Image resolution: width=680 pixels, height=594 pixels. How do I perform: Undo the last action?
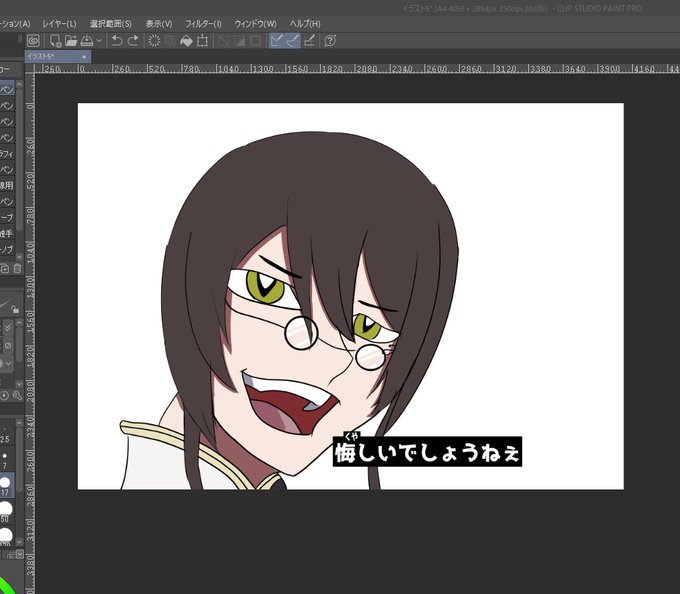click(117, 41)
